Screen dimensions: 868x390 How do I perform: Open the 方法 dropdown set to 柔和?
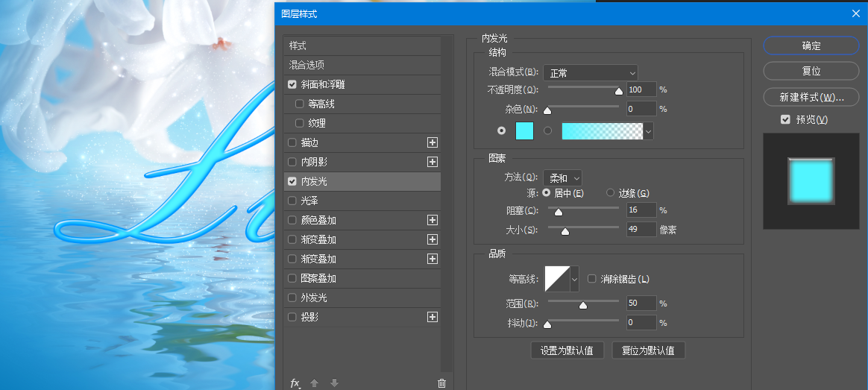point(562,177)
